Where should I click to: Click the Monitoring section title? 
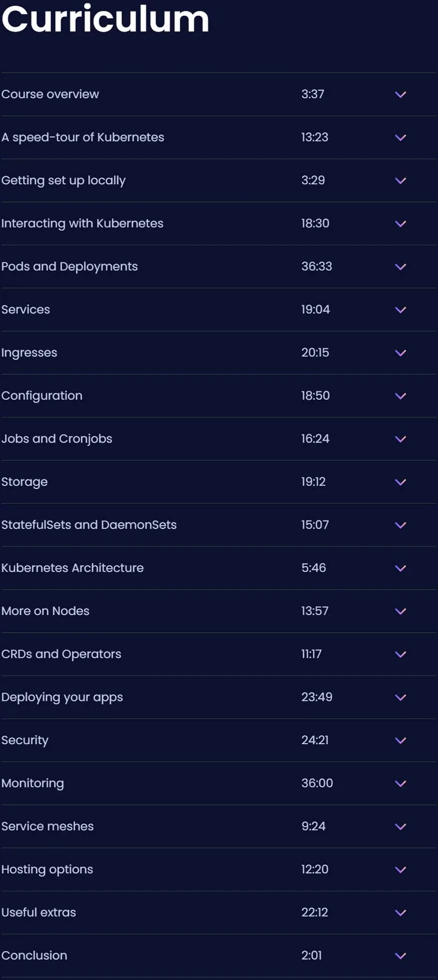tap(33, 783)
